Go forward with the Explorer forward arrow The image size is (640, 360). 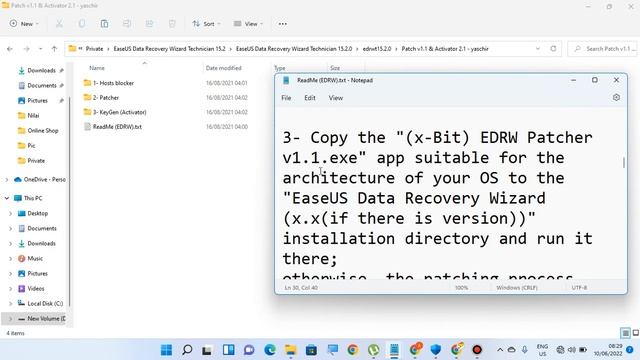point(27,49)
